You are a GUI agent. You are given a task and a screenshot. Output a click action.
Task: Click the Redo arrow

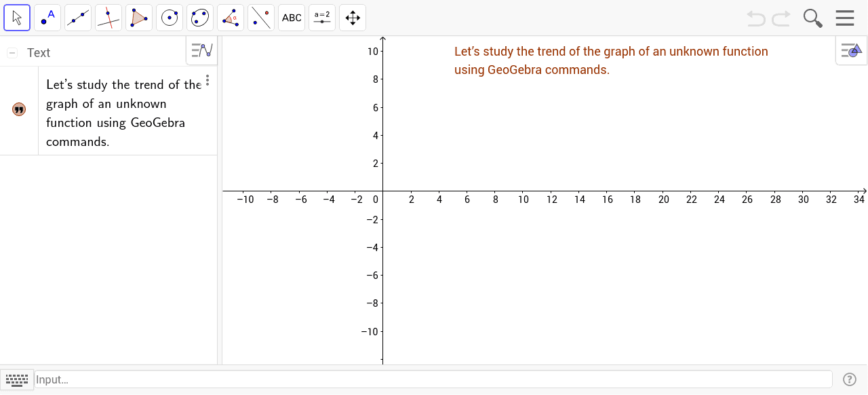[x=781, y=18]
